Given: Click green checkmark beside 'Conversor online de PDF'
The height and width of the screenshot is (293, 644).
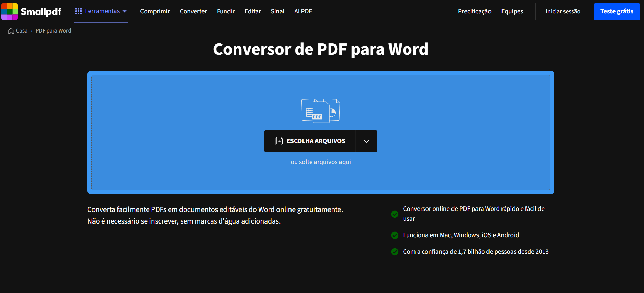Looking at the screenshot, I should click(x=395, y=214).
